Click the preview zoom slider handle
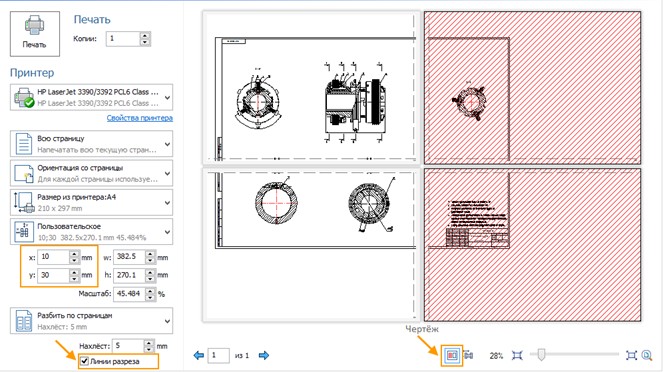 (x=541, y=355)
